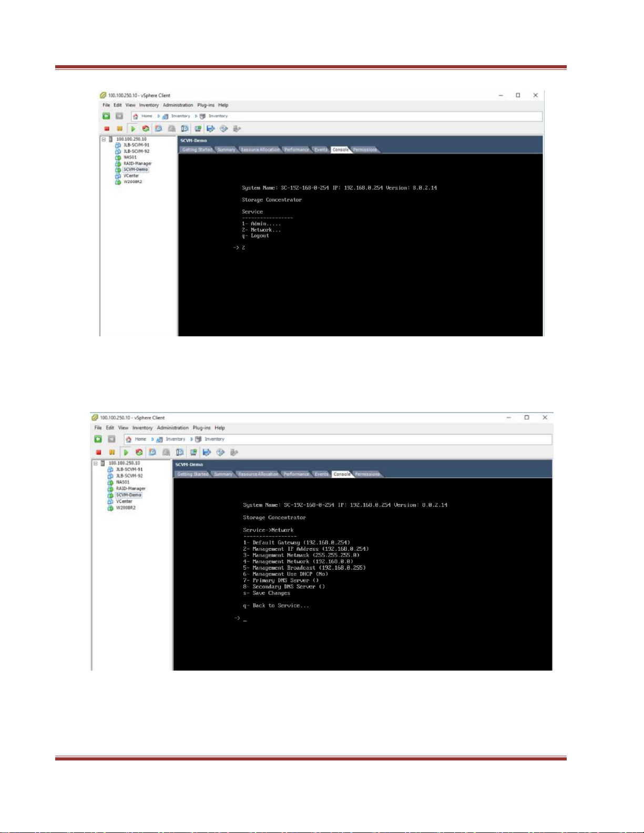Open the Help menu in the lower window
644x833 pixels.
click(220, 428)
